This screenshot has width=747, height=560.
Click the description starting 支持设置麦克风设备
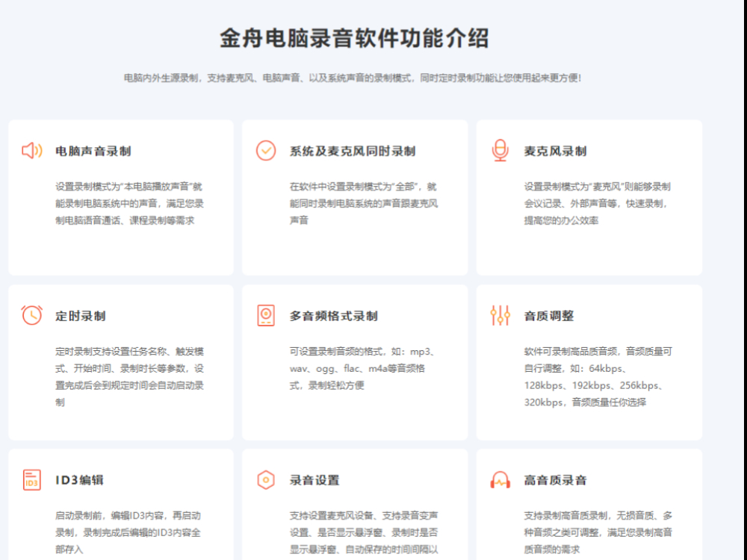point(364,532)
